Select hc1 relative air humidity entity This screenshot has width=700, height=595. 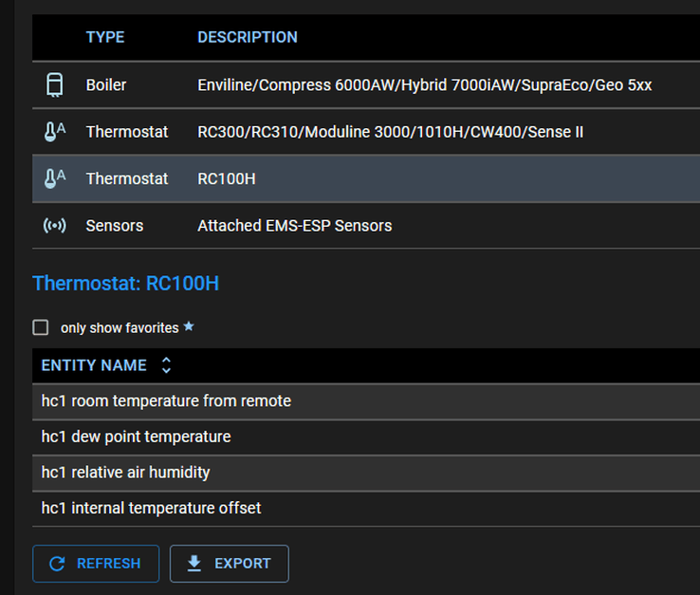tap(126, 473)
